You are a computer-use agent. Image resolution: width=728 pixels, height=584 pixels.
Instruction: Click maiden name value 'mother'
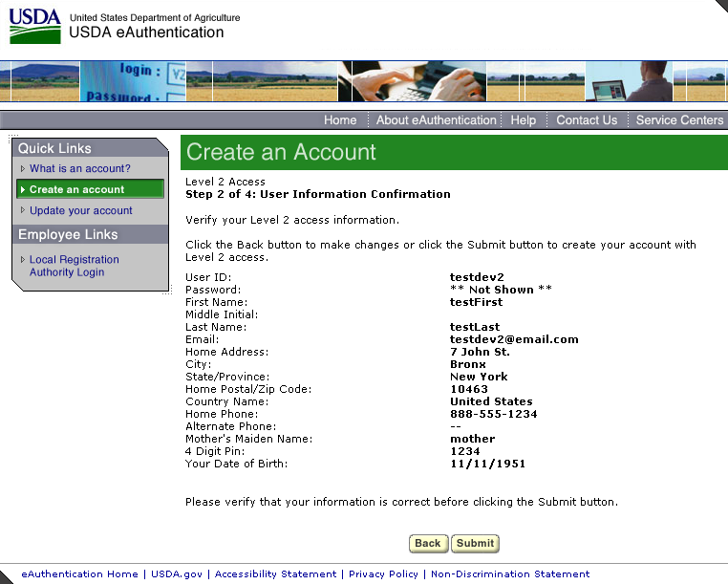coord(473,439)
